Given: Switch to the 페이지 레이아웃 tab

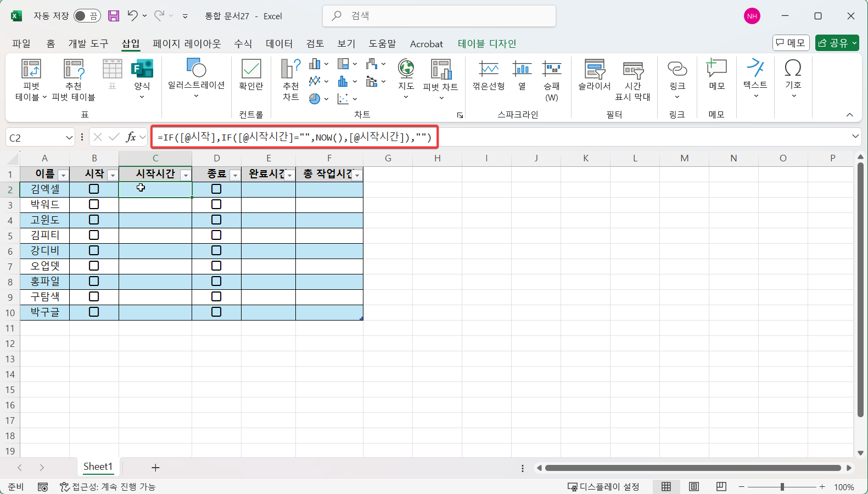Looking at the screenshot, I should tap(187, 43).
